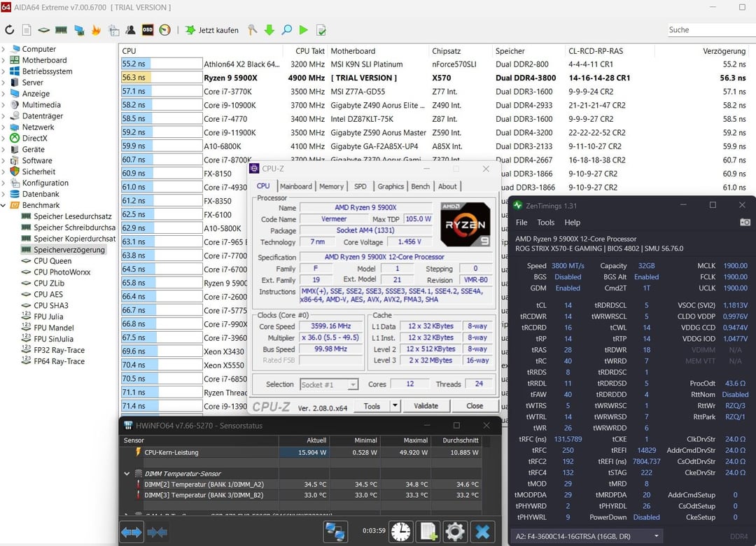Click HWiNFO expand arrows icon

pos(131,532)
